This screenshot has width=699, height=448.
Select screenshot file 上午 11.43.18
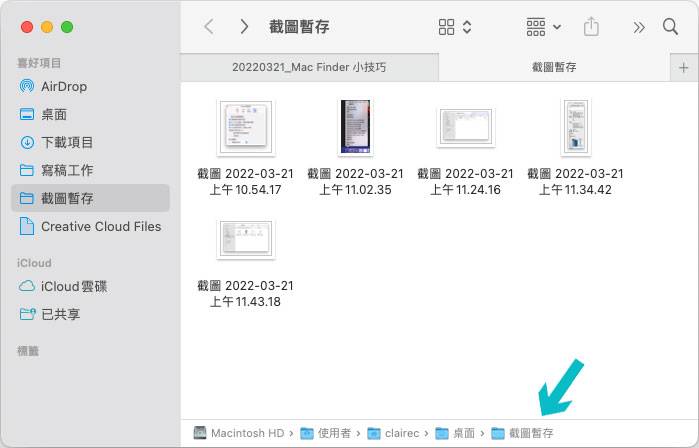tap(245, 238)
